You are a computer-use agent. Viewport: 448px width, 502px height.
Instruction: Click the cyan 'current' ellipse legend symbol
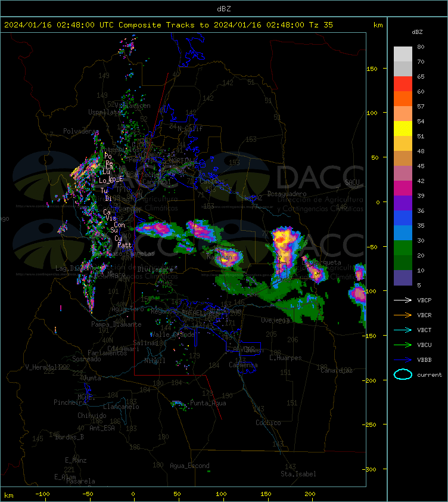403,374
